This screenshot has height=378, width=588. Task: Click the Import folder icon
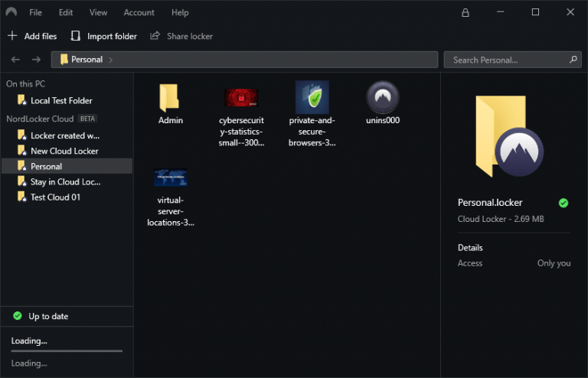pos(75,36)
